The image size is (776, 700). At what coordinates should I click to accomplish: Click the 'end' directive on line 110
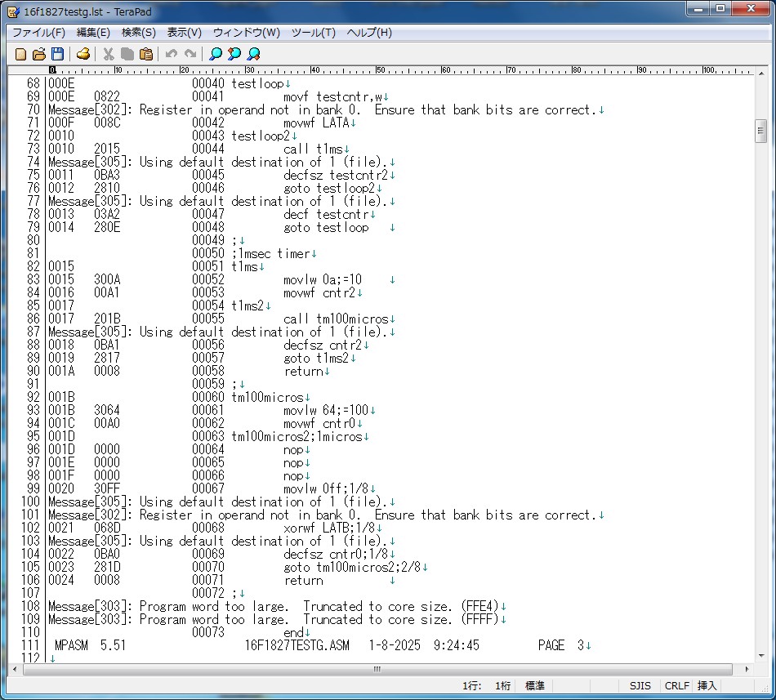[293, 633]
